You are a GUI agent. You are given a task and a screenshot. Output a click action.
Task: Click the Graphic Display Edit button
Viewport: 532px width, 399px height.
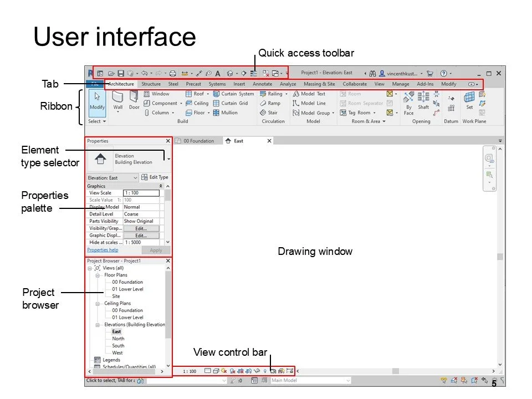click(141, 236)
